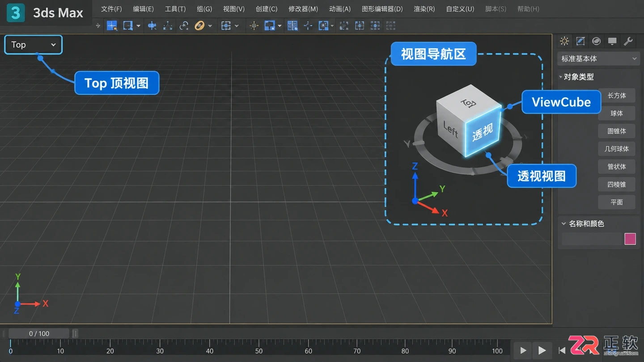Click the 3ds Max application logo
The image size is (644, 362).
(x=15, y=13)
